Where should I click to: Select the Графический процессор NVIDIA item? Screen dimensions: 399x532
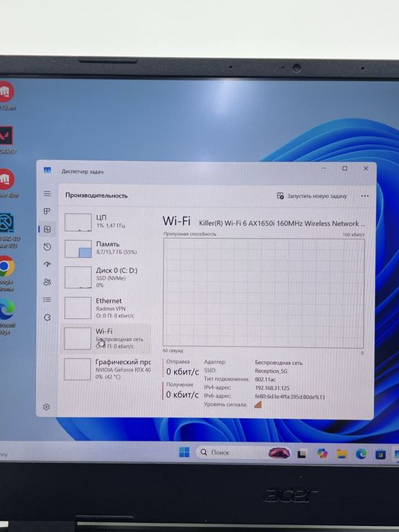[x=106, y=369]
